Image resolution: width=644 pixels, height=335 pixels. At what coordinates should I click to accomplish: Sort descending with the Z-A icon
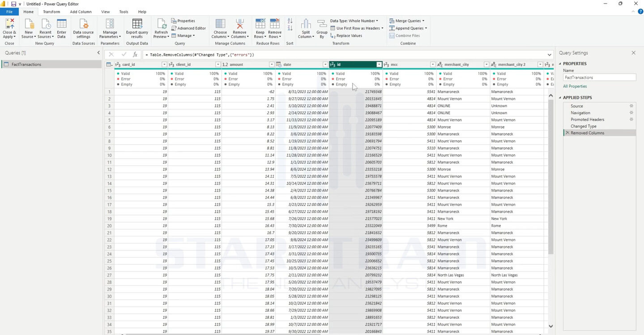point(290,28)
